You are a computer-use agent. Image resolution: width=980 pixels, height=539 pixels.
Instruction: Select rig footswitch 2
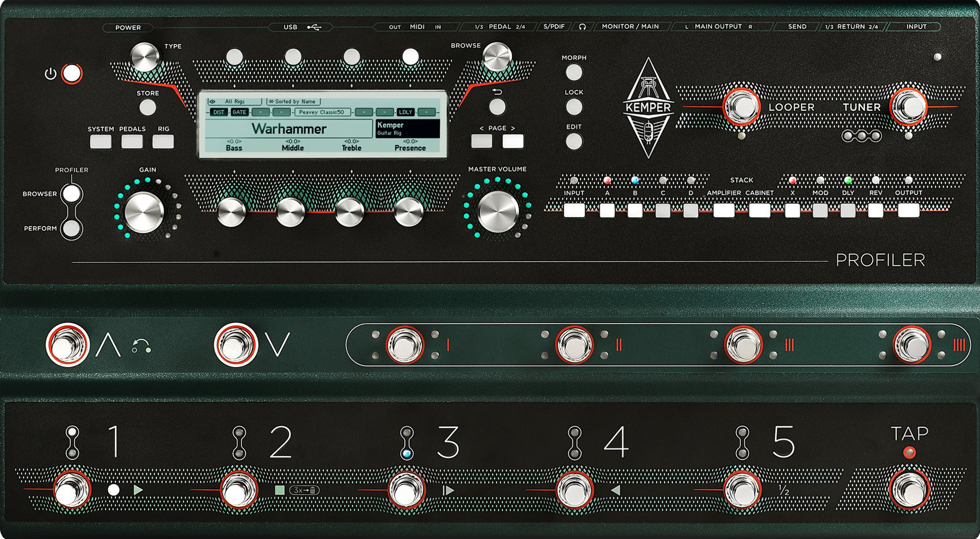point(239,490)
